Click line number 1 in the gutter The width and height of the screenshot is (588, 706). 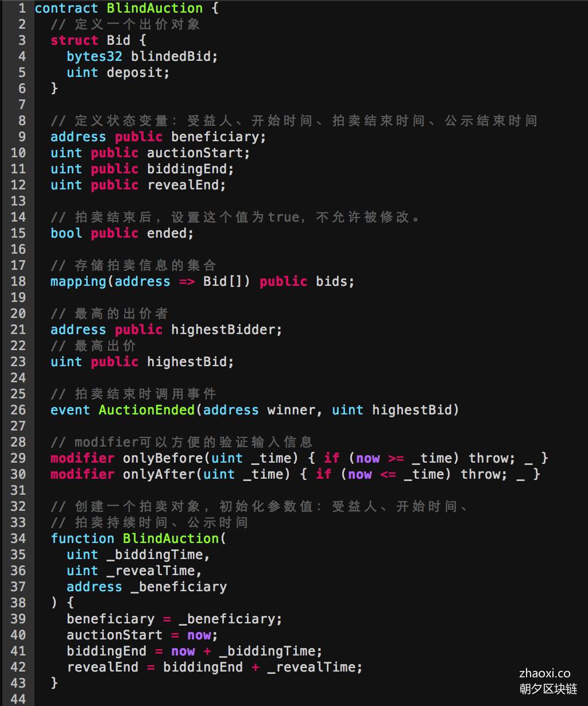coord(22,8)
